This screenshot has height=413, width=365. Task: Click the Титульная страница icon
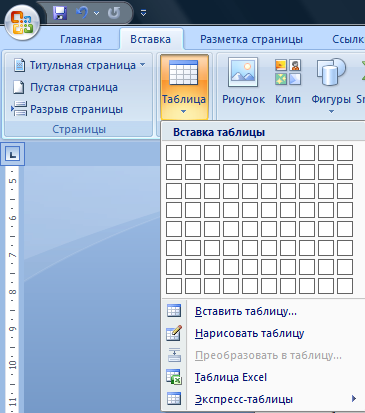[x=19, y=65]
